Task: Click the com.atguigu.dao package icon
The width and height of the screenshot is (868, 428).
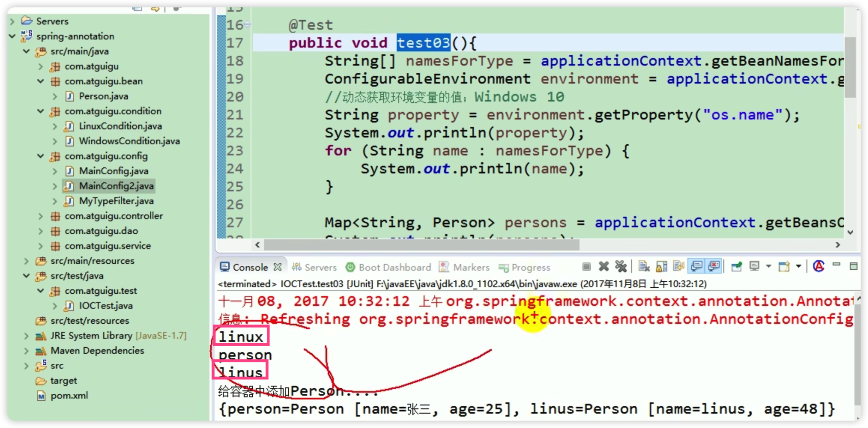Action: point(55,231)
